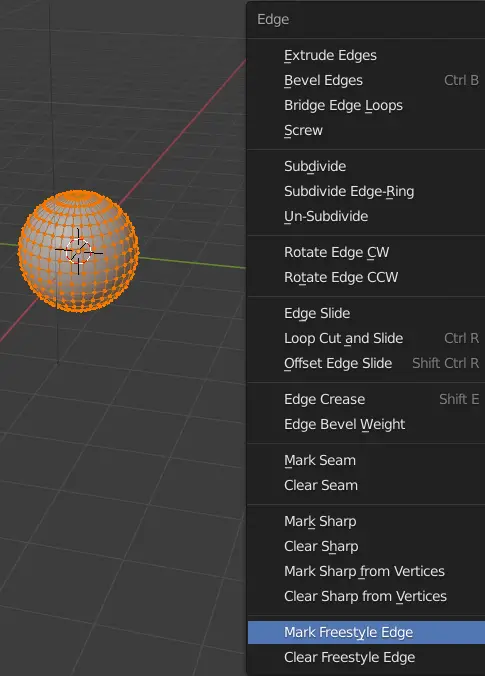Image resolution: width=485 pixels, height=676 pixels.
Task: Choose highlighted Mark Freestyle Edge
Action: [366, 632]
